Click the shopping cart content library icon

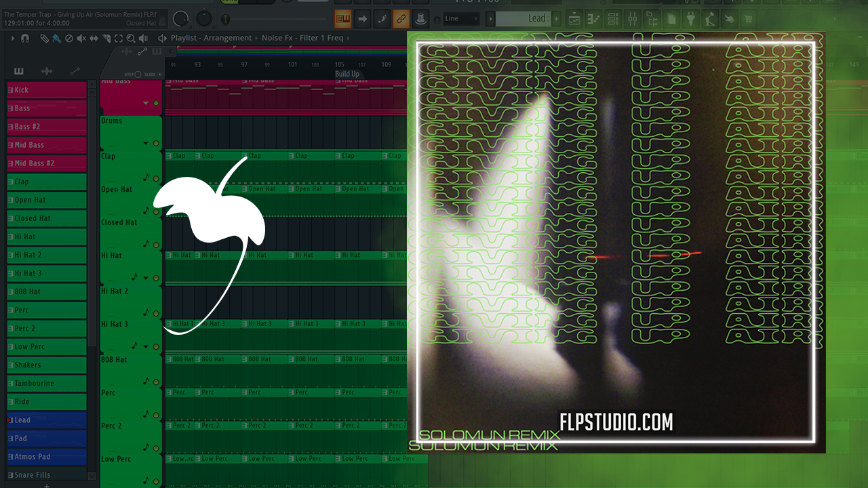749,18
